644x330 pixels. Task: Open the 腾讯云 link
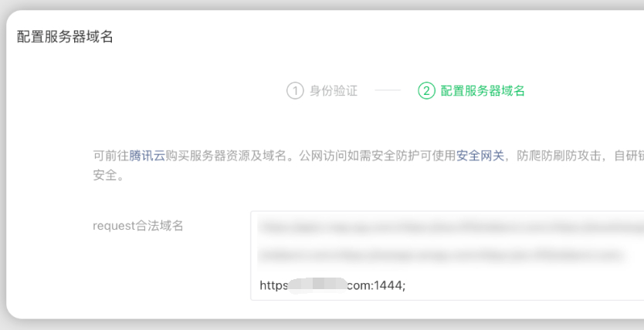[147, 155]
